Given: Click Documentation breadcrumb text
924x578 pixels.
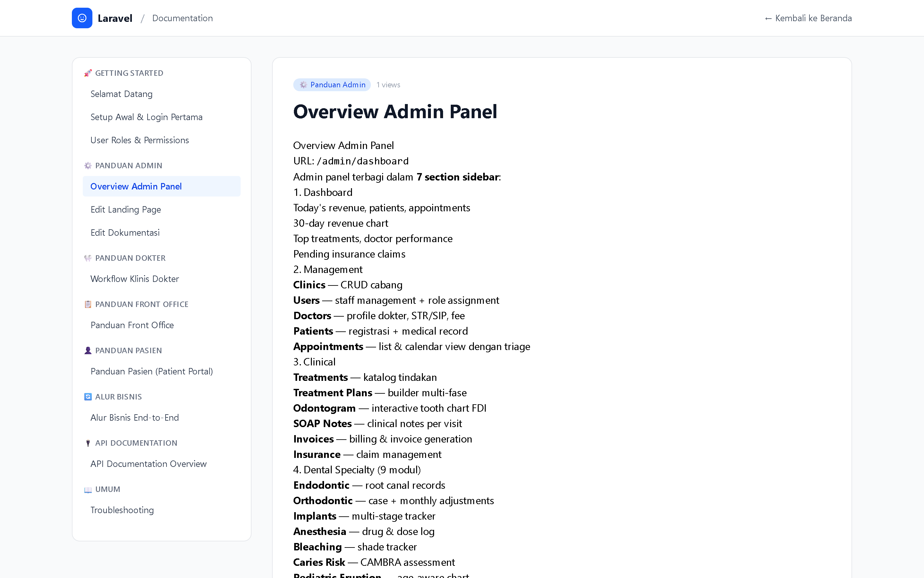Looking at the screenshot, I should (183, 18).
